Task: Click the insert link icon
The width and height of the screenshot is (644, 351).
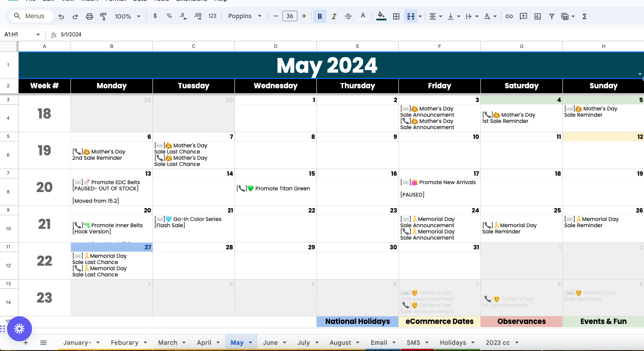Action: (509, 16)
